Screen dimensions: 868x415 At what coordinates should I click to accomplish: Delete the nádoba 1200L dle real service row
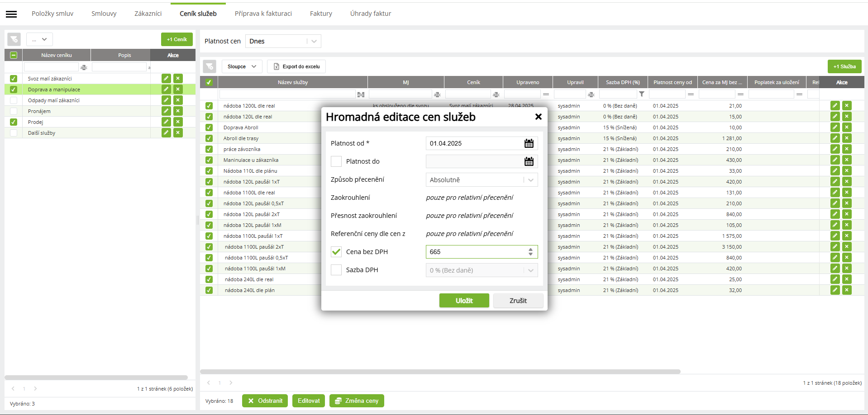pos(847,105)
